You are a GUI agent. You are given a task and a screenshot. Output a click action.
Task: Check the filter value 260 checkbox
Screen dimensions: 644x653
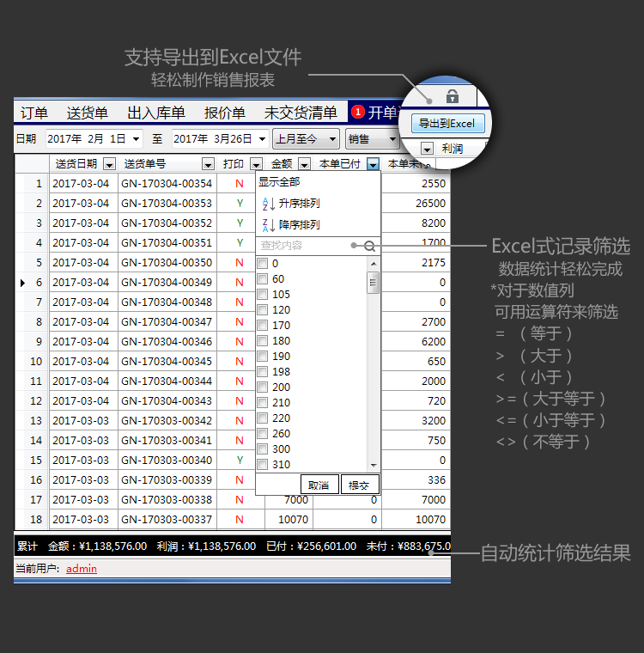(263, 434)
